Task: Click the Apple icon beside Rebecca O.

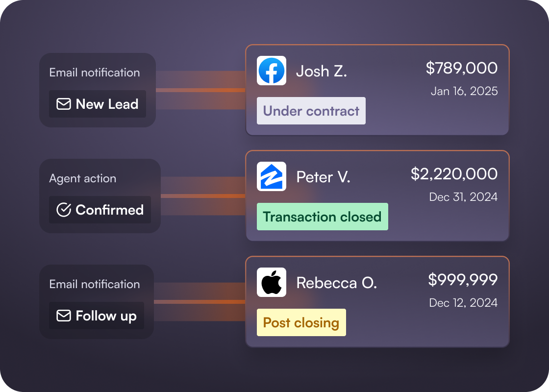Action: (x=272, y=282)
